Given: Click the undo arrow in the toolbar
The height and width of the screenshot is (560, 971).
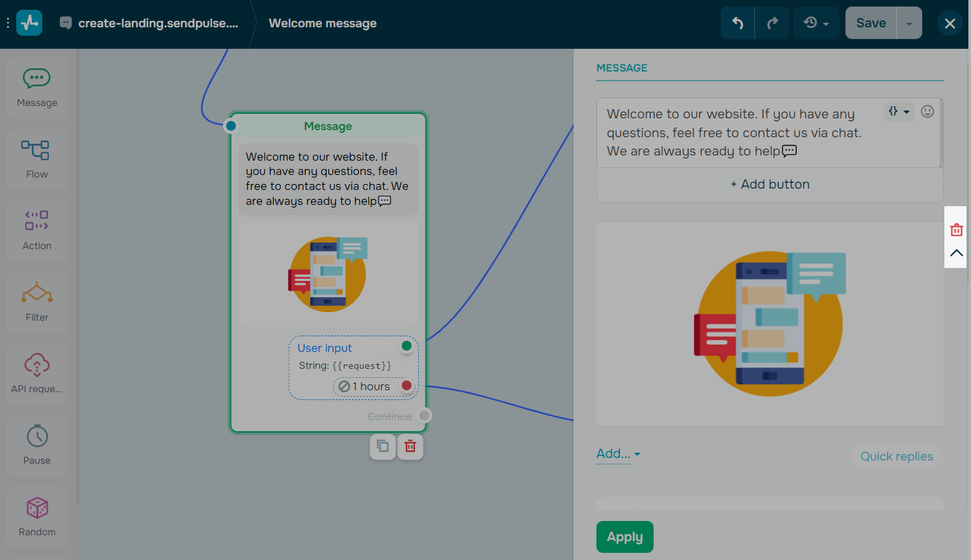Looking at the screenshot, I should pyautogui.click(x=737, y=22).
